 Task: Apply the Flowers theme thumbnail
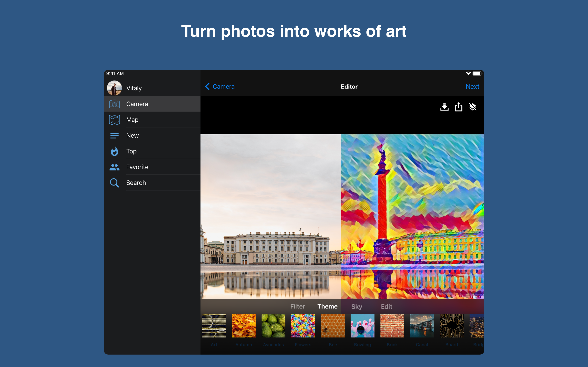(303, 325)
